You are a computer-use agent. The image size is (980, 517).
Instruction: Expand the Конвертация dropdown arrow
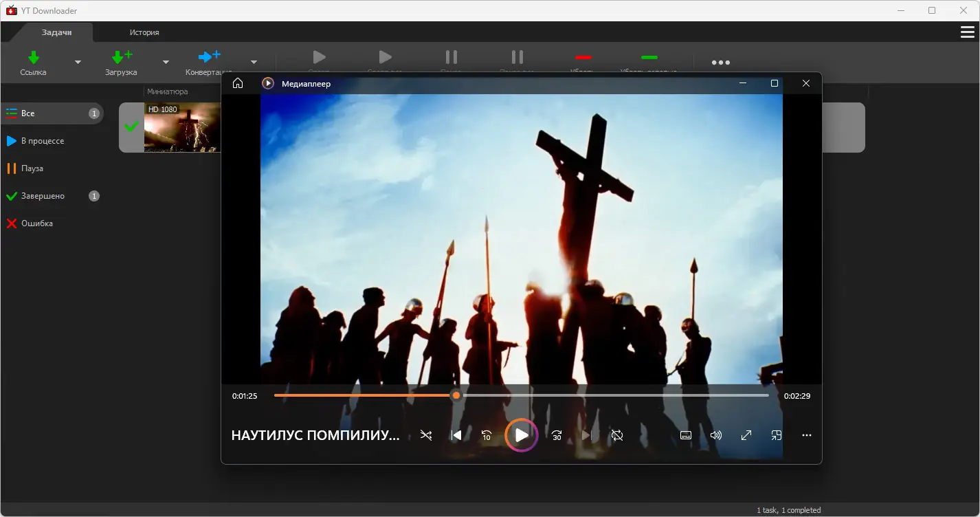(x=254, y=62)
